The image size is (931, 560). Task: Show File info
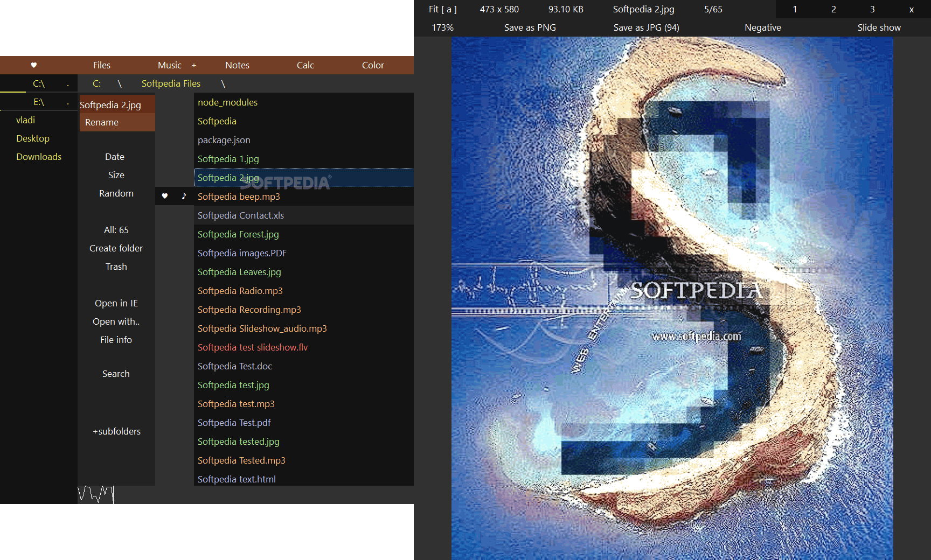tap(116, 340)
